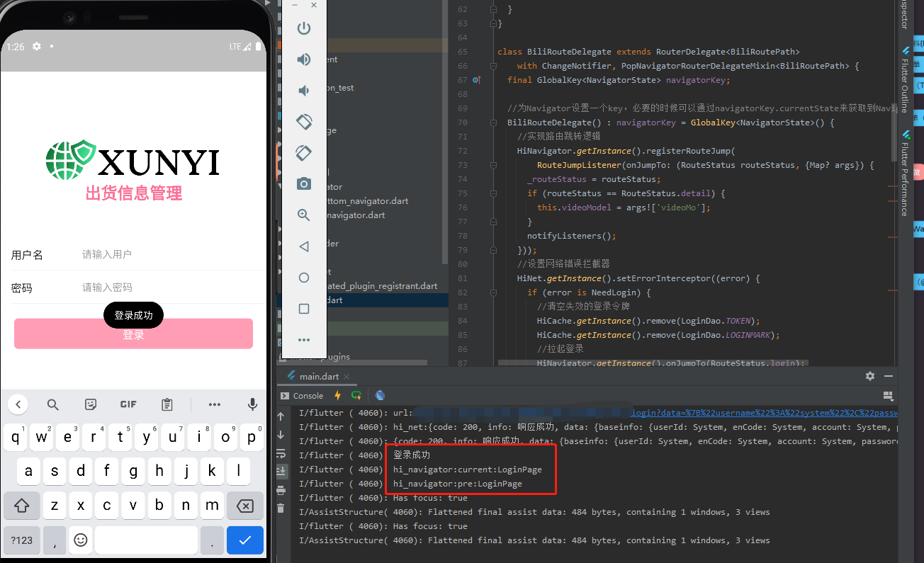Select generated_plugin_registrant.dart in project tree
This screenshot has width=924, height=563.
(x=382, y=286)
